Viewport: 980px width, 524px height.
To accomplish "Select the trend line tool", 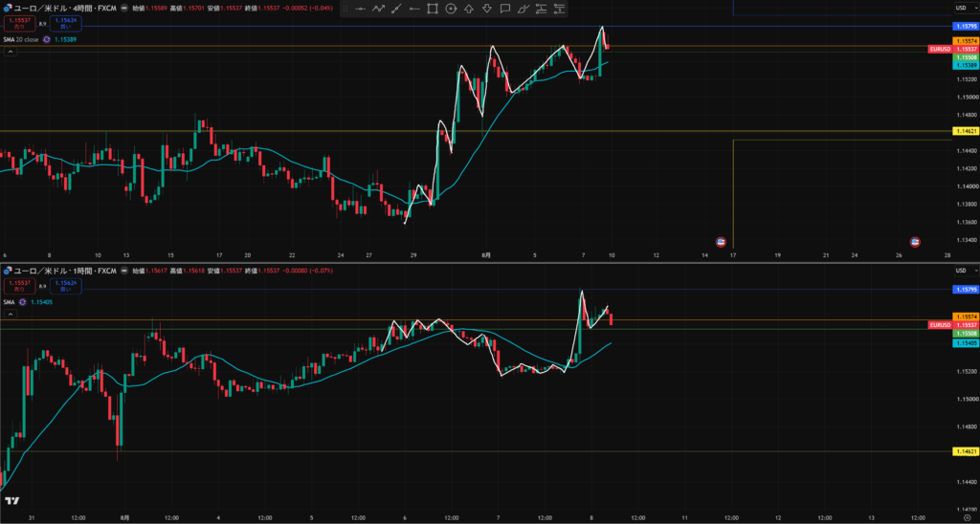I will pyautogui.click(x=396, y=9).
